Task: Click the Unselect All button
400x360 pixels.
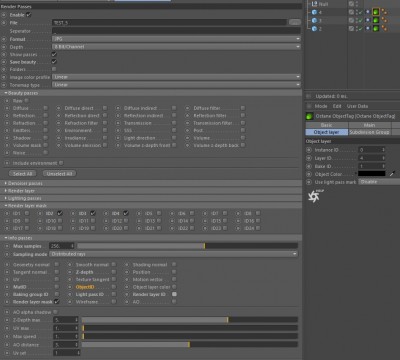Action: click(59, 174)
